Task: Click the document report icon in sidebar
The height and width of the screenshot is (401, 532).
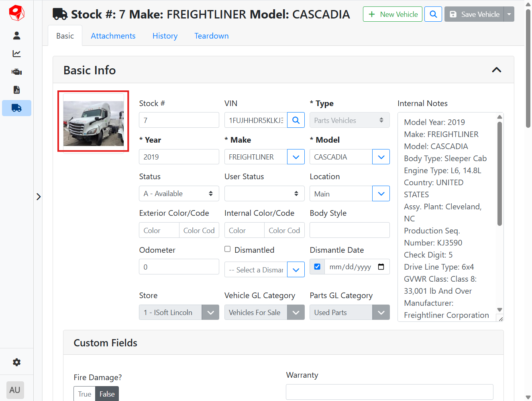Action: click(16, 90)
